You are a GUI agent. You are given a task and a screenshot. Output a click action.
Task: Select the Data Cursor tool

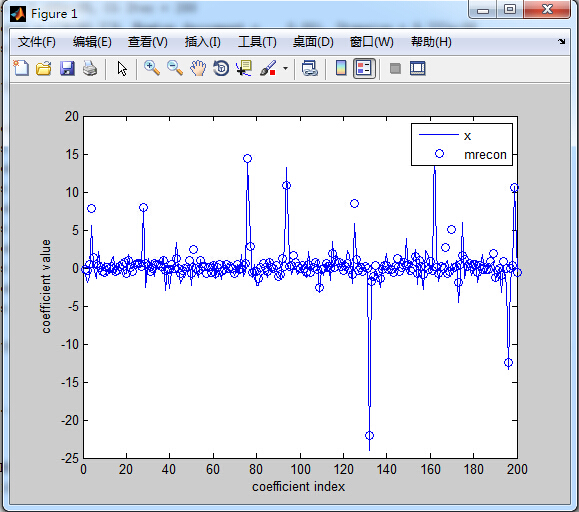point(244,68)
